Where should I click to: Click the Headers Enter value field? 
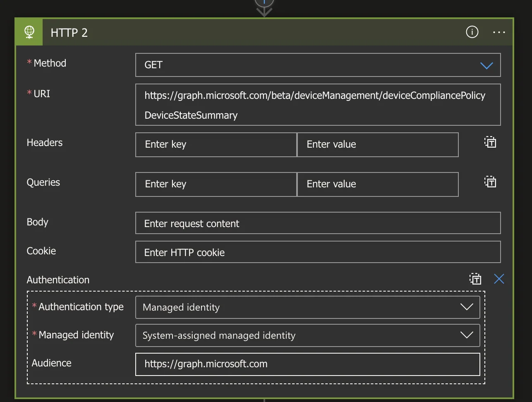pyautogui.click(x=378, y=144)
